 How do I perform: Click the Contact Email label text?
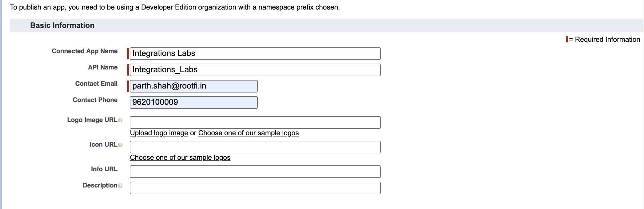coord(96,84)
